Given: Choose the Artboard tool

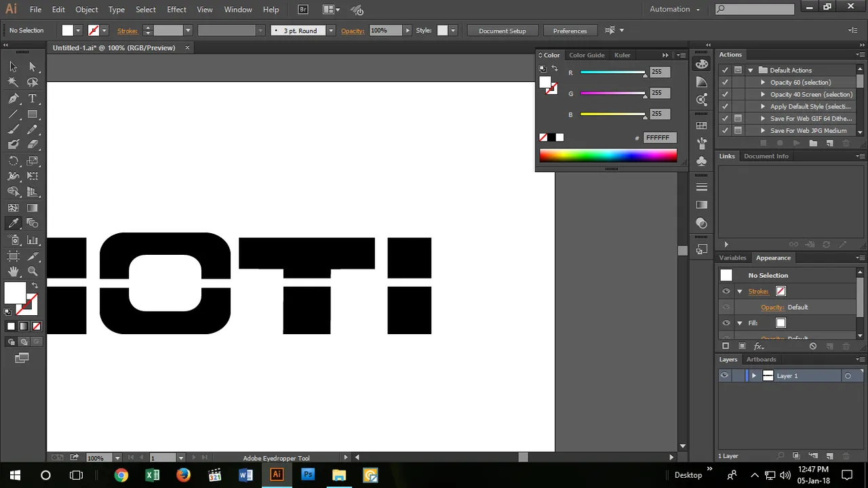Looking at the screenshot, I should click(x=13, y=256).
